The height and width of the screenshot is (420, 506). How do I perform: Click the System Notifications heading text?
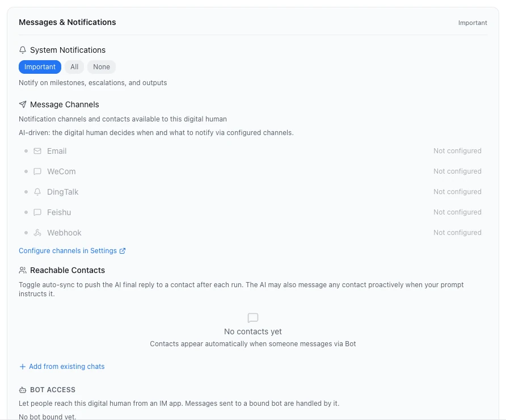point(68,50)
